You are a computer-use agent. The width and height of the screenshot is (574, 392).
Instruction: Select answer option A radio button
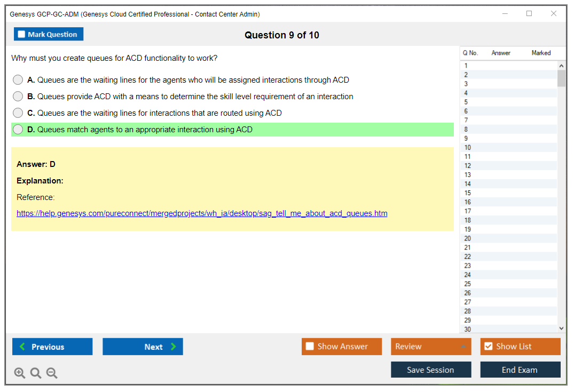point(18,80)
